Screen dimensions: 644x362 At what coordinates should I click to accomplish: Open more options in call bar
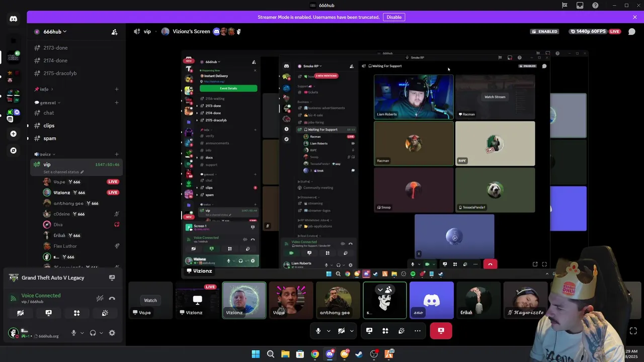coord(418,331)
